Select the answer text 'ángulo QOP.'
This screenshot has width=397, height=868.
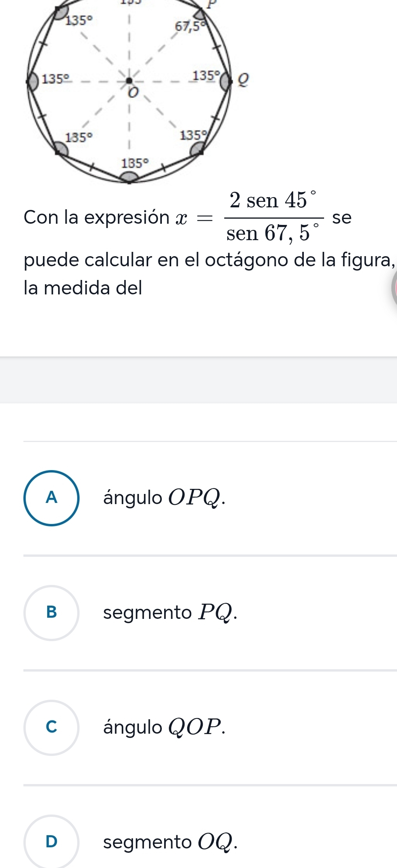point(164,727)
